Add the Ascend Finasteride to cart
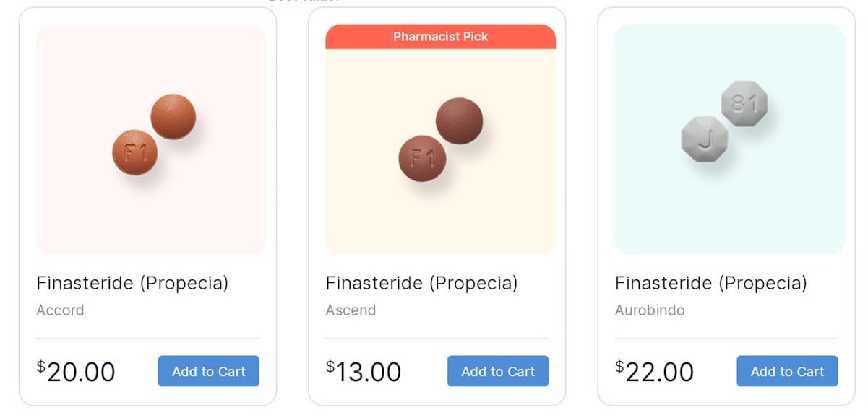The image size is (868, 418). 497,371
